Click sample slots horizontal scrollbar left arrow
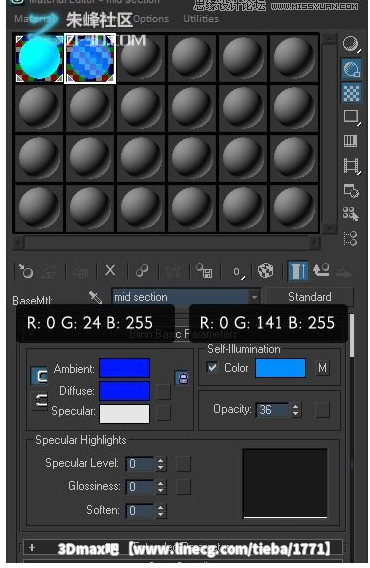 pos(19,242)
